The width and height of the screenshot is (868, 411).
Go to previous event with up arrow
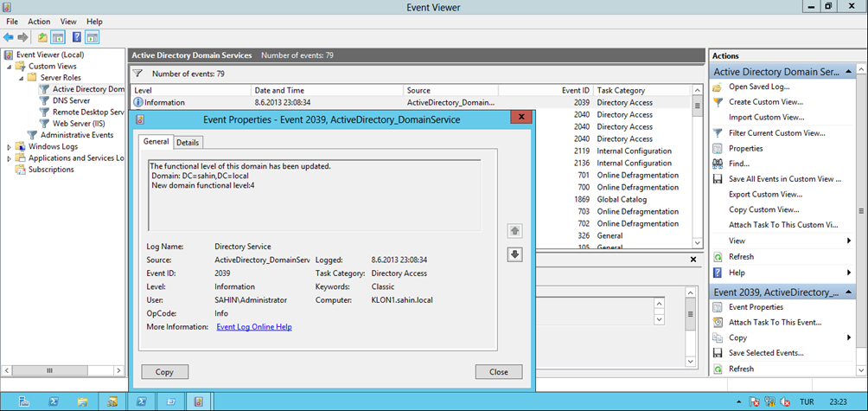[514, 231]
